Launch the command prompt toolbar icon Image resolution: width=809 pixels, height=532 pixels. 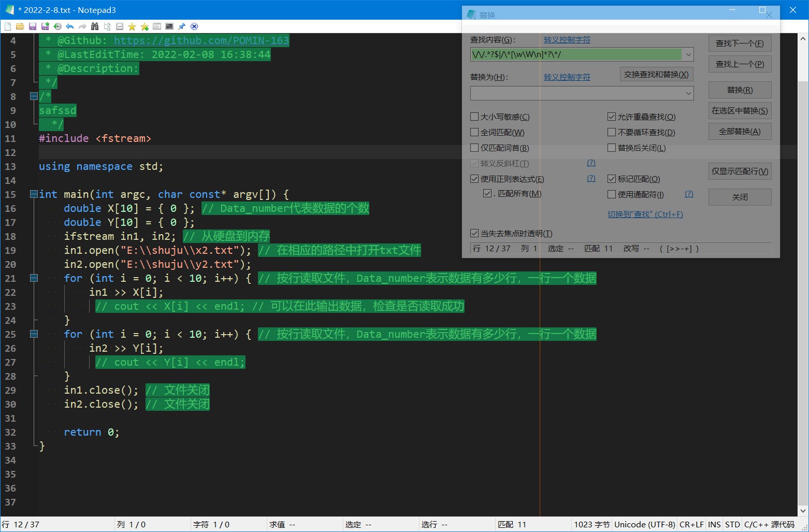[169, 26]
